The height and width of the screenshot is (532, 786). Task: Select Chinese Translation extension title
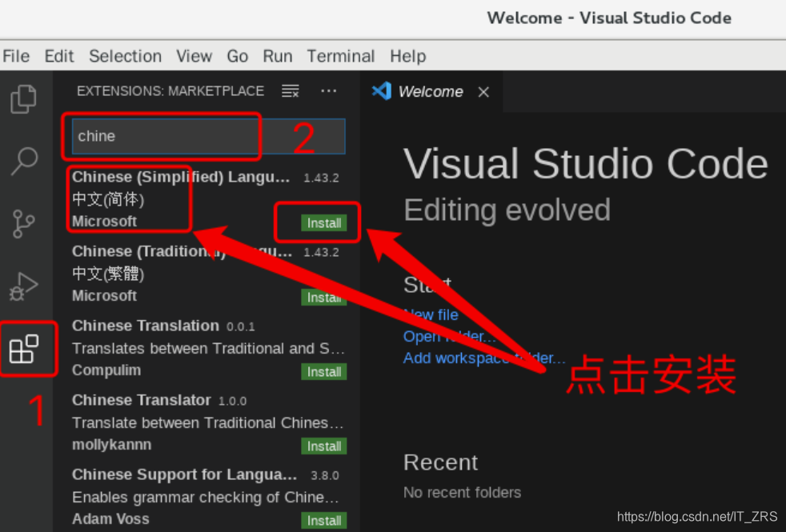(x=146, y=326)
